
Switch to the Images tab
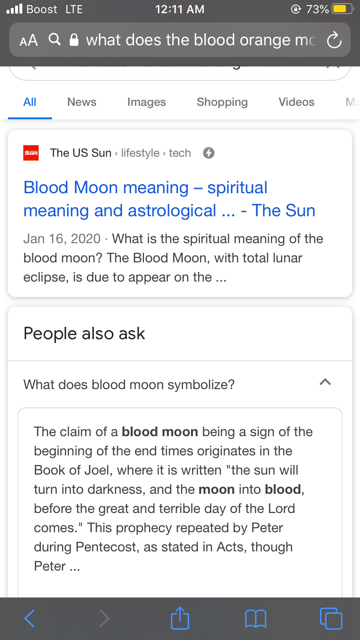[x=147, y=102]
